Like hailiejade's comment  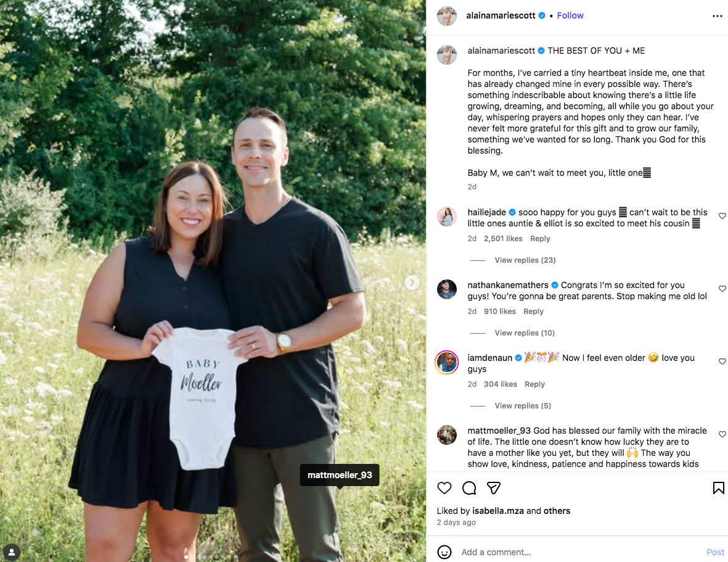pyautogui.click(x=722, y=216)
